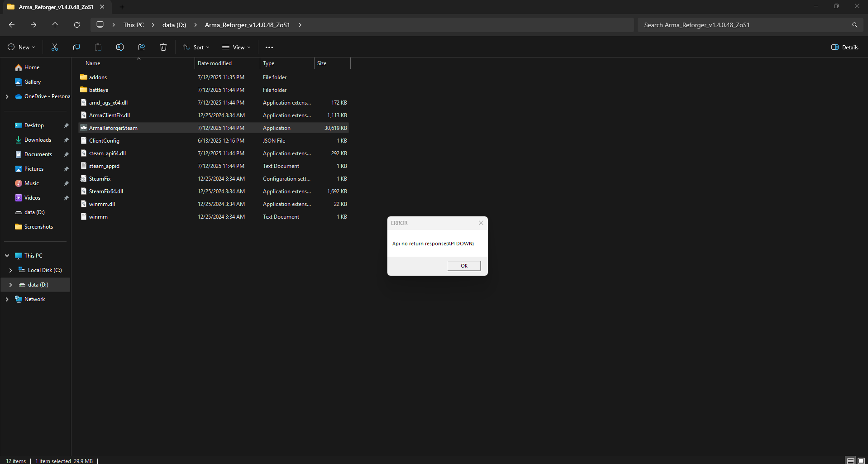The image size is (868, 464).
Task: Click the Cut scissors icon in toolbar
Action: 55,47
